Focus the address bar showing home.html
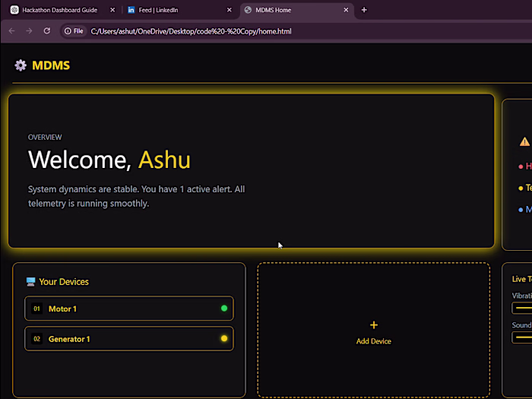532x399 pixels. coord(191,32)
